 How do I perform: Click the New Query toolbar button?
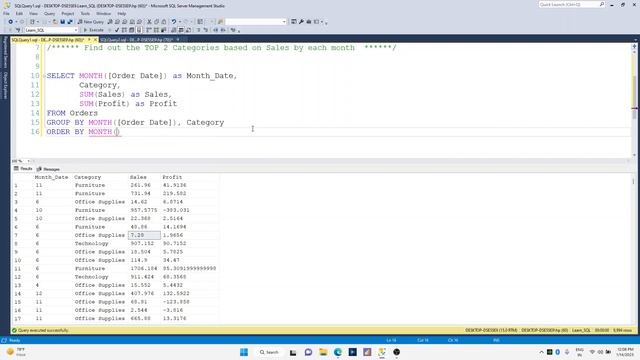pyautogui.click(x=91, y=22)
